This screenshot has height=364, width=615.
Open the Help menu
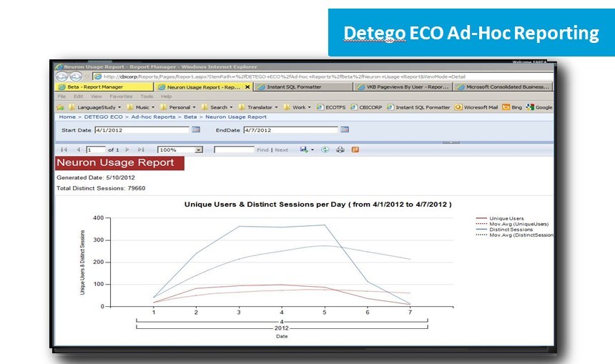pyautogui.click(x=166, y=97)
